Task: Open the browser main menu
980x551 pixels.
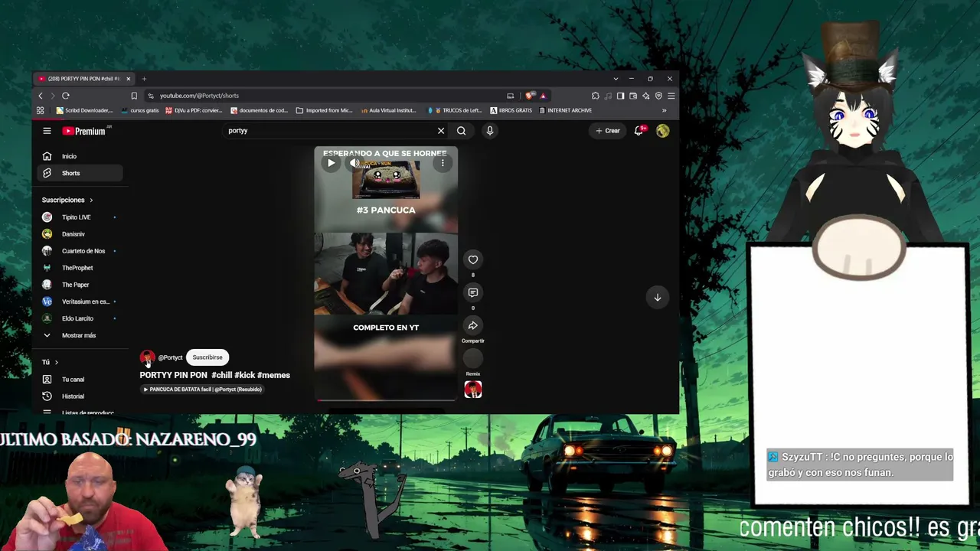Action: pos(671,96)
